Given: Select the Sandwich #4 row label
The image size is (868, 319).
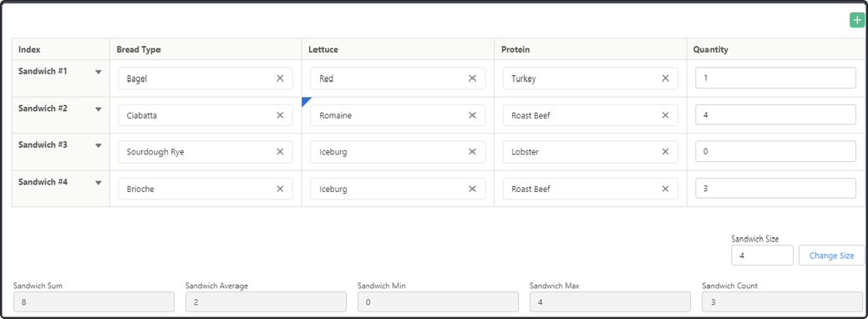Looking at the screenshot, I should (43, 182).
